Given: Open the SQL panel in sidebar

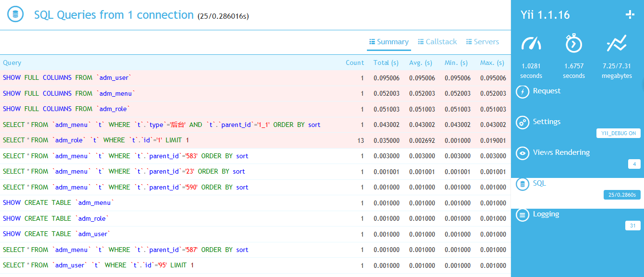Looking at the screenshot, I should coord(539,183).
